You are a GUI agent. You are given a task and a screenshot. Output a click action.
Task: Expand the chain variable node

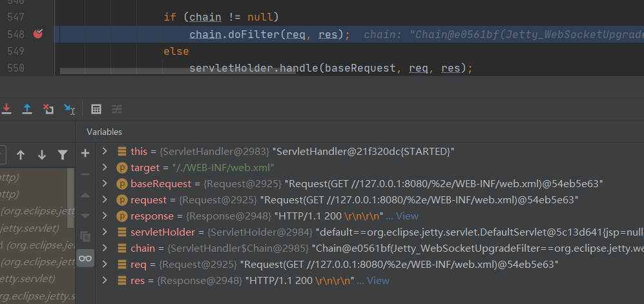tap(105, 248)
